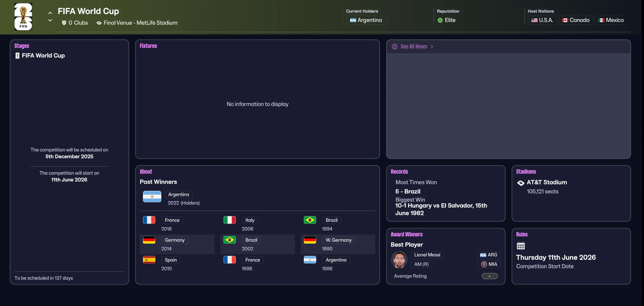Open the Award Winners panel heading
Image resolution: width=644 pixels, height=306 pixels.
406,234
